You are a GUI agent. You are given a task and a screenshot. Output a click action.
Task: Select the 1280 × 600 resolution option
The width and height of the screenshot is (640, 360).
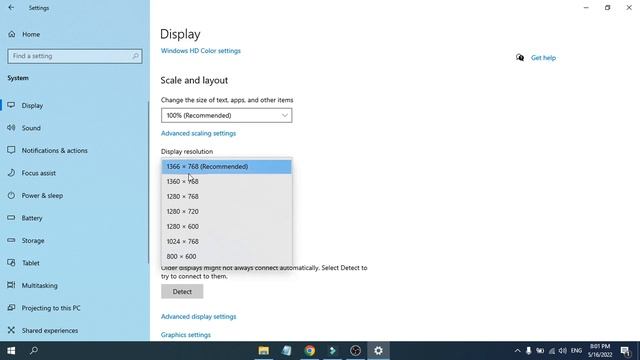click(x=227, y=226)
